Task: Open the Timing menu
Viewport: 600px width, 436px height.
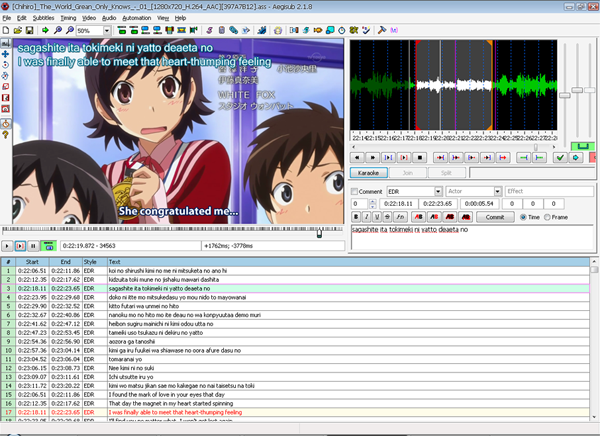Action: 68,18
